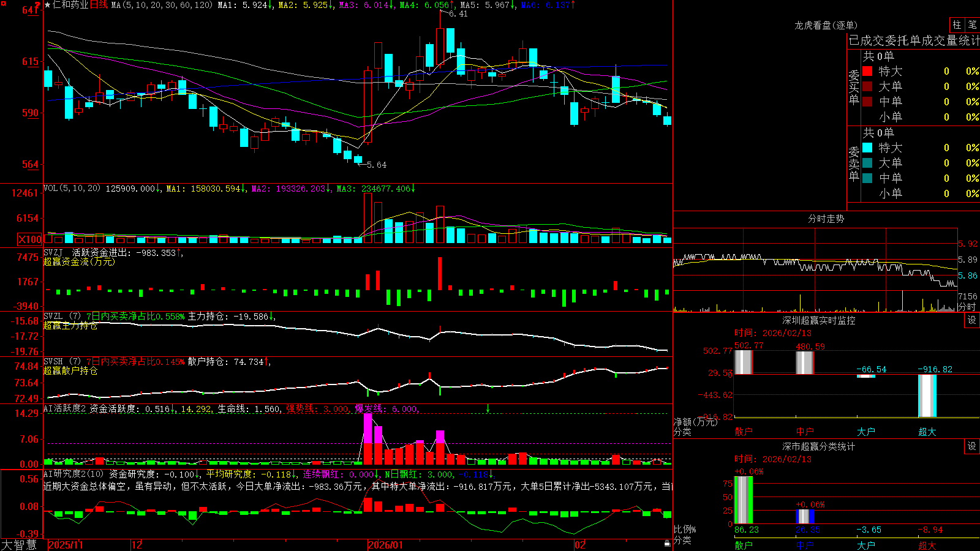Click the 超赢散户持仓 label
The image size is (980, 551).
pos(70,371)
